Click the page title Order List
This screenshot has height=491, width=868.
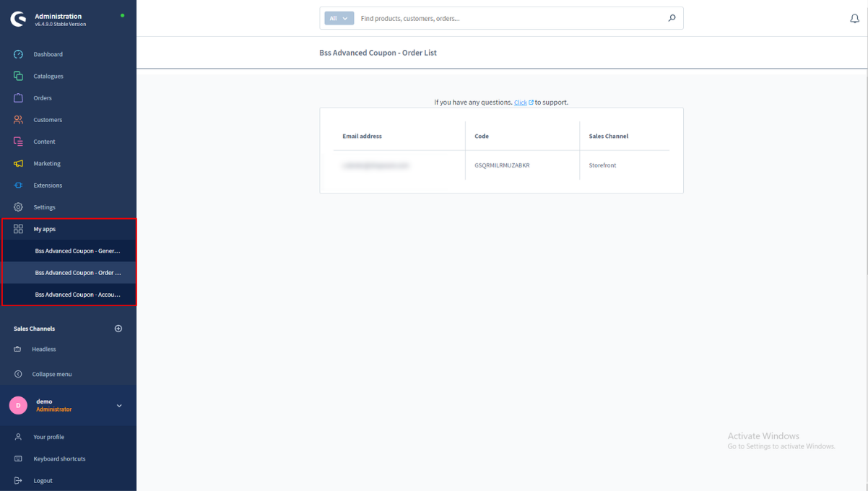378,53
